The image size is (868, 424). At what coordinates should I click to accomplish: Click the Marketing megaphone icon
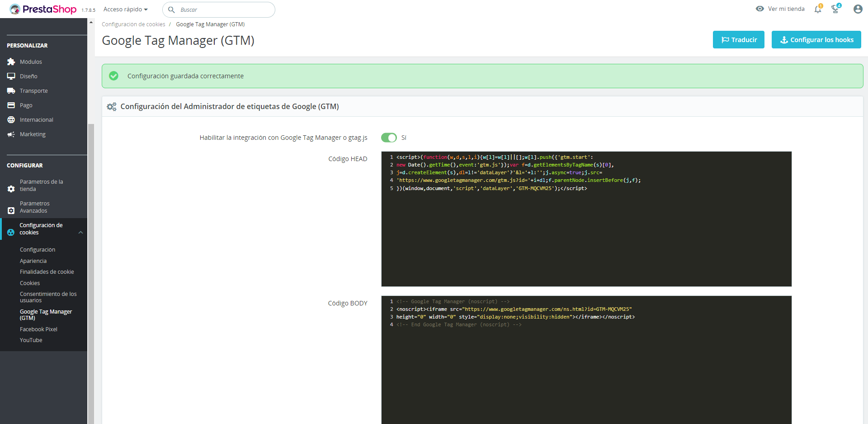pyautogui.click(x=11, y=134)
